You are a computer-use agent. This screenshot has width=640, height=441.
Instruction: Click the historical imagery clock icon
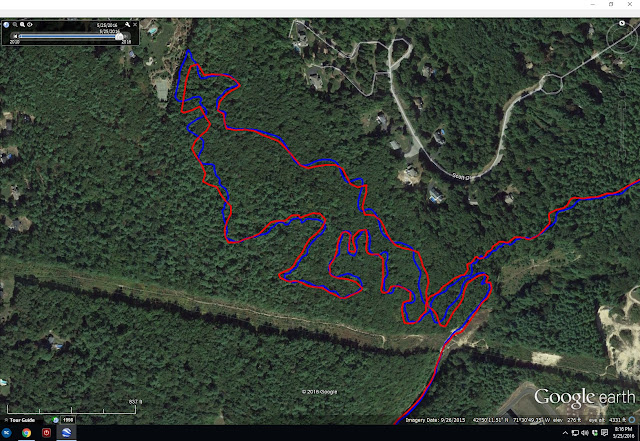point(6,25)
